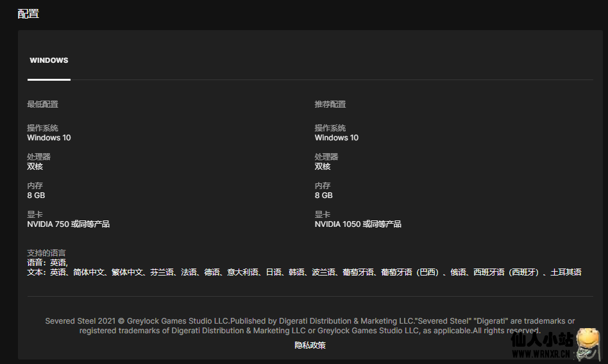Click the 仙人小站 watermark text
Image resolution: width=608 pixels, height=364 pixels.
(541, 341)
